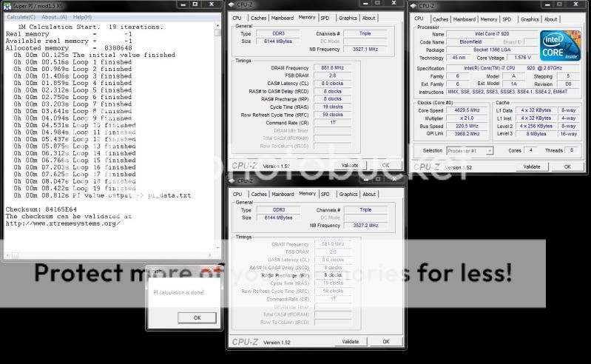Switch to Caches tab in bottom CPU-Z window
Viewport: 591px width, 364px height.
tap(259, 195)
